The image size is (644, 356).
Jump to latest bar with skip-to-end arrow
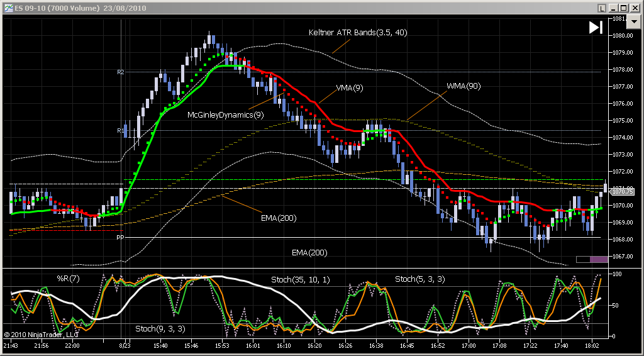click(596, 28)
